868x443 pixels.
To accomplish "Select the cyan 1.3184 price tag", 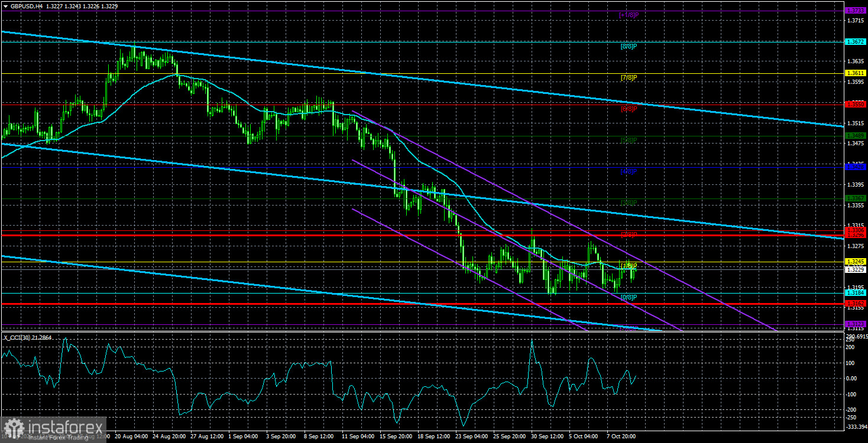I will pyautogui.click(x=856, y=292).
